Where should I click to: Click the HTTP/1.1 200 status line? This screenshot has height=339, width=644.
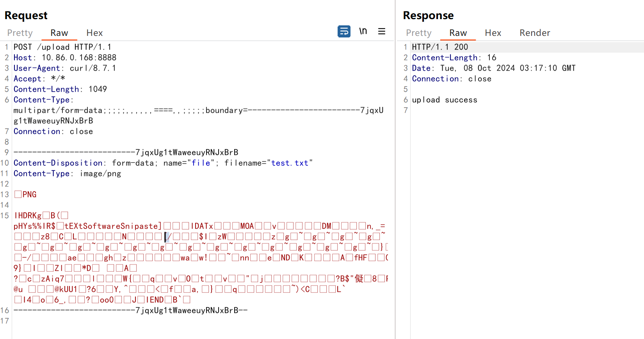click(440, 47)
